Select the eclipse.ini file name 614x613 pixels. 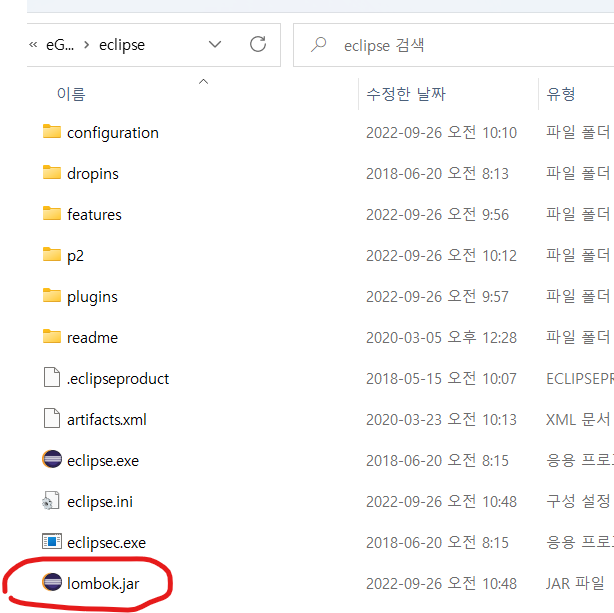tap(100, 501)
